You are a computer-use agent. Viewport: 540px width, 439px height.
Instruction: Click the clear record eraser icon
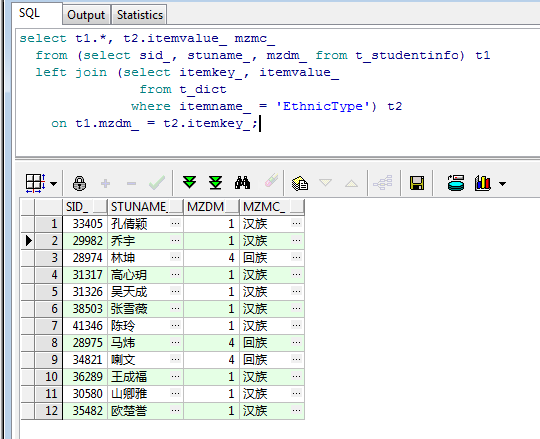coord(271,181)
